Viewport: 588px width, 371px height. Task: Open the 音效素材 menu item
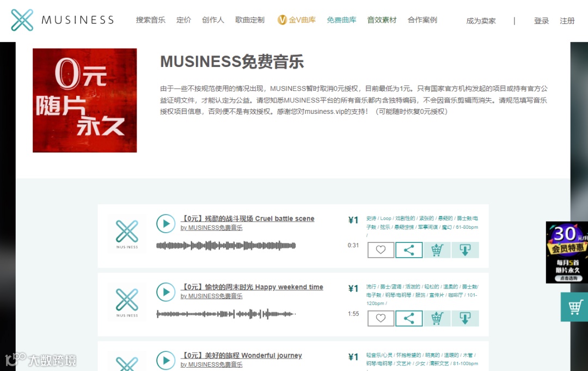point(382,20)
